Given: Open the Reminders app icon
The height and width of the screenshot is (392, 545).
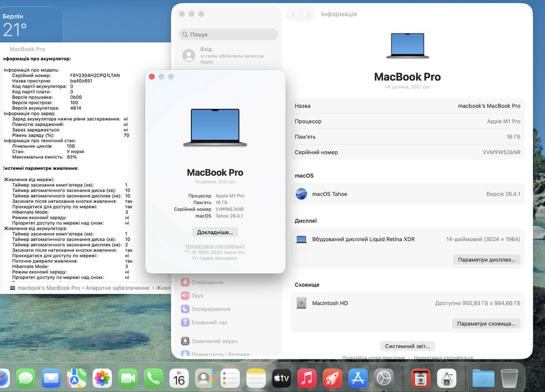Looking at the screenshot, I should pyautogui.click(x=230, y=378).
